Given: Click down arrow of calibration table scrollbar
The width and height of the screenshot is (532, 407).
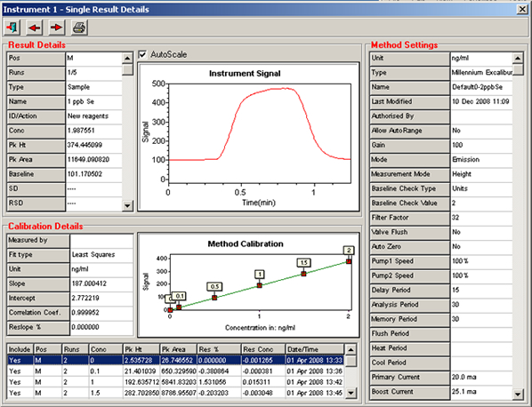Looking at the screenshot, I should pos(351,393).
